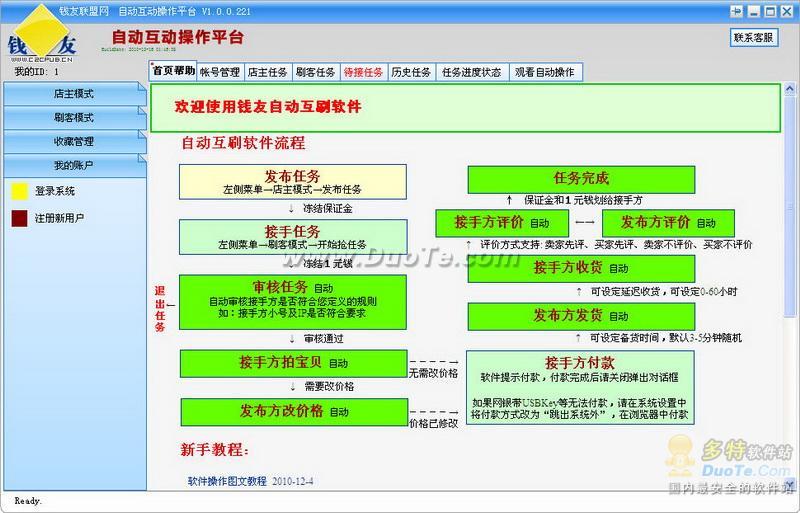Click the scrollbar down arrow
This screenshot has width=800, height=513.
(789, 483)
